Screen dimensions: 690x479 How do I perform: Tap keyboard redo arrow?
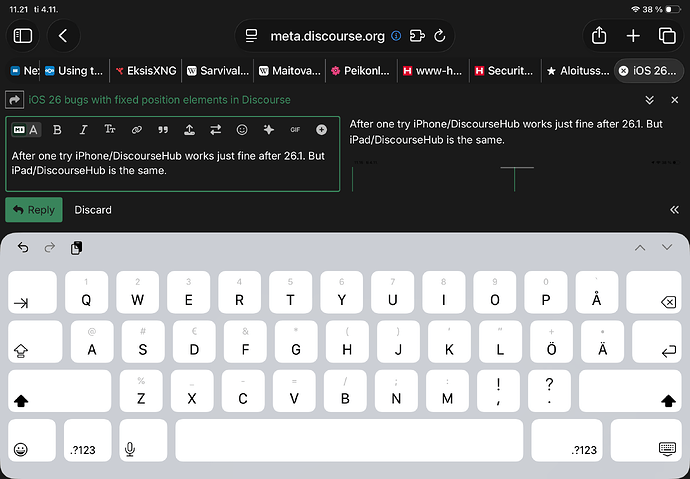50,248
